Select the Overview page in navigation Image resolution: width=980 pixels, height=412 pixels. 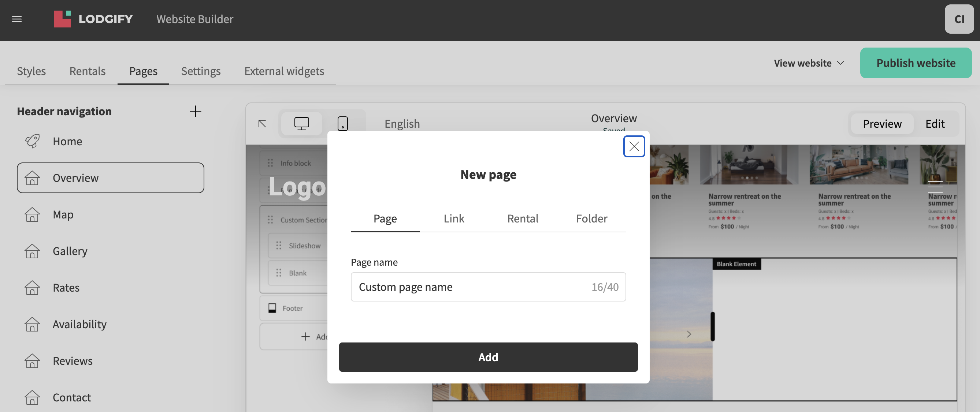click(110, 178)
